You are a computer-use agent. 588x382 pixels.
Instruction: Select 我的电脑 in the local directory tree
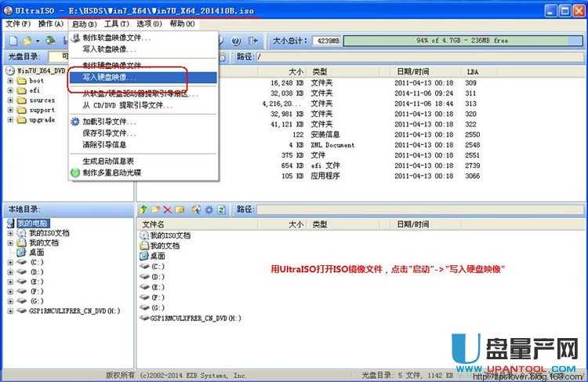(x=33, y=224)
